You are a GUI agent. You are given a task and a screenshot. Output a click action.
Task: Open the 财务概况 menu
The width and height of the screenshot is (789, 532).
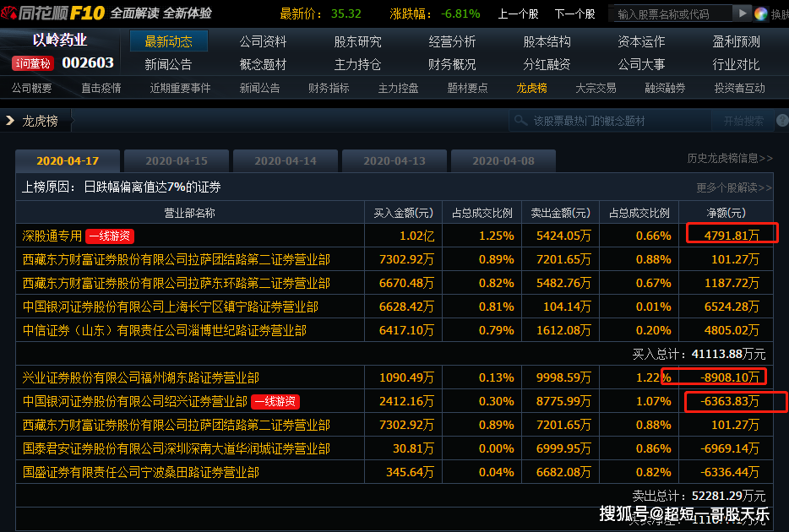tap(453, 64)
